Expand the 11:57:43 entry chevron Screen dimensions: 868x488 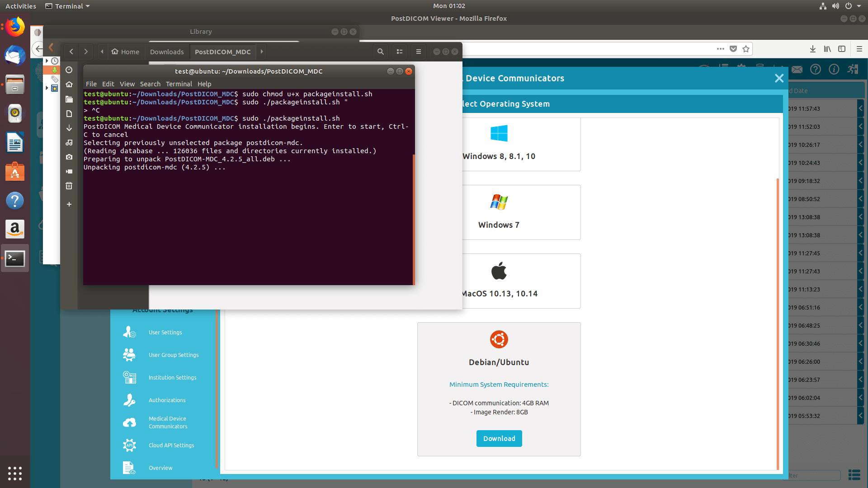pos(861,108)
